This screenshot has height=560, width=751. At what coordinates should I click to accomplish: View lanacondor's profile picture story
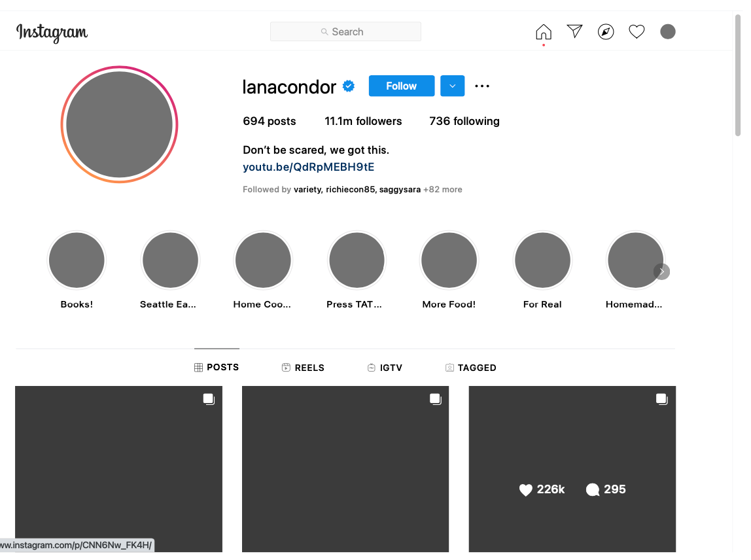[x=119, y=124]
